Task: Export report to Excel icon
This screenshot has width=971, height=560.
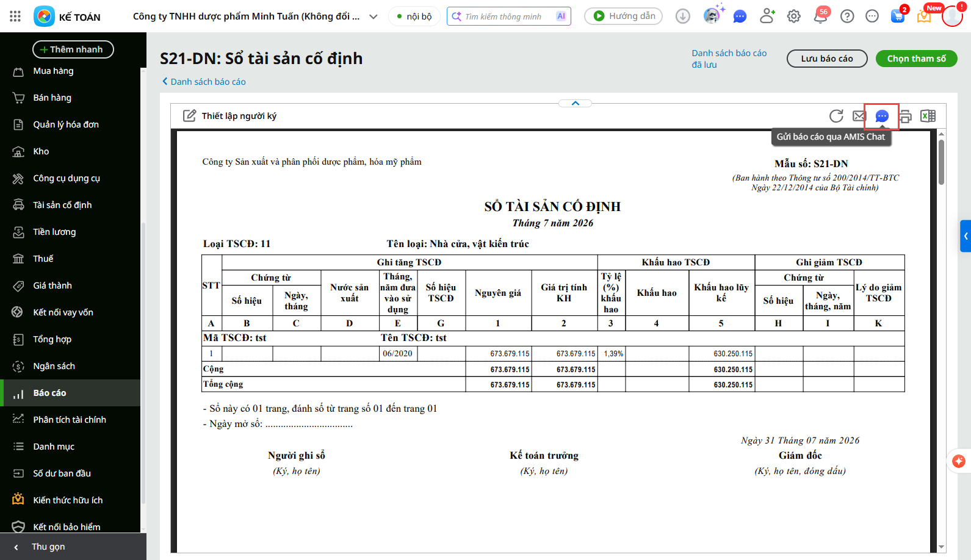Action: (x=928, y=116)
